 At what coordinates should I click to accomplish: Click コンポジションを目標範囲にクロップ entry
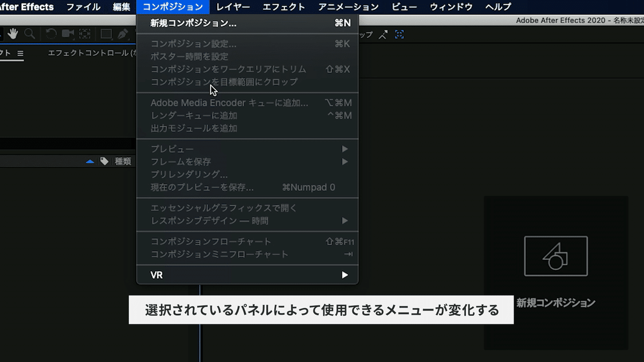247,82
